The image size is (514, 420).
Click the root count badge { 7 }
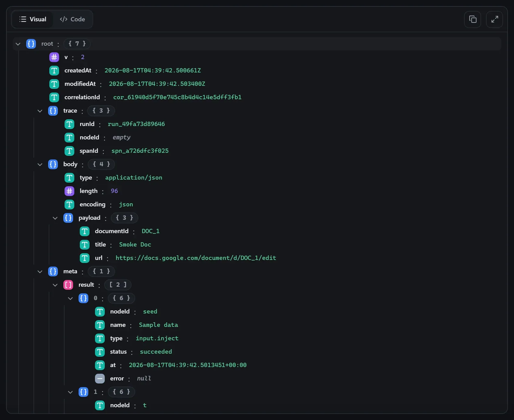pos(77,44)
